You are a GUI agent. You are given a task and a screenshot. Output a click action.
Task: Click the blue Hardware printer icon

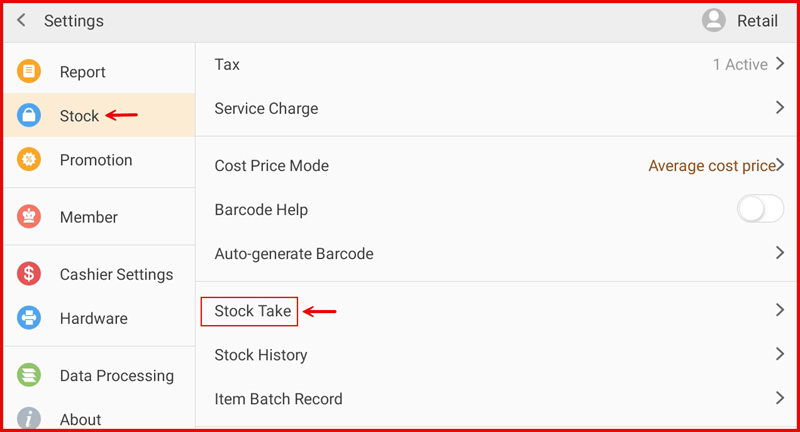[30, 318]
